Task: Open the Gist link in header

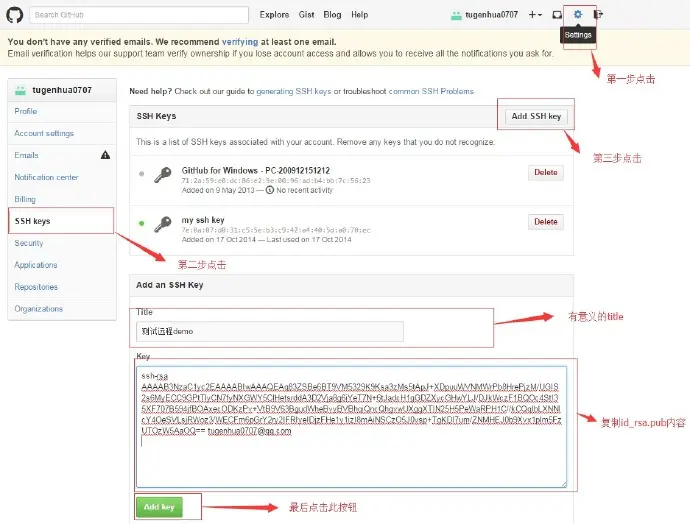Action: 306,15
